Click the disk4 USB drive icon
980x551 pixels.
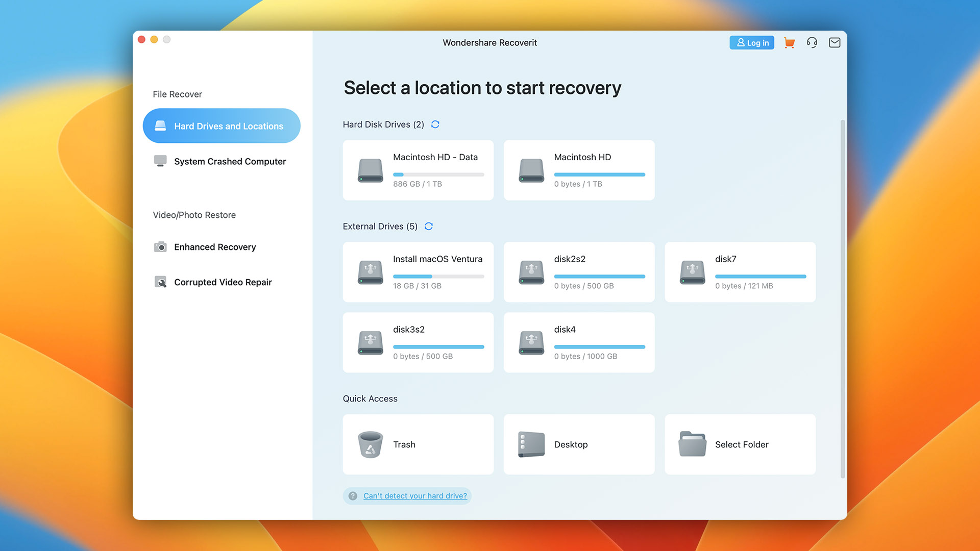tap(531, 343)
